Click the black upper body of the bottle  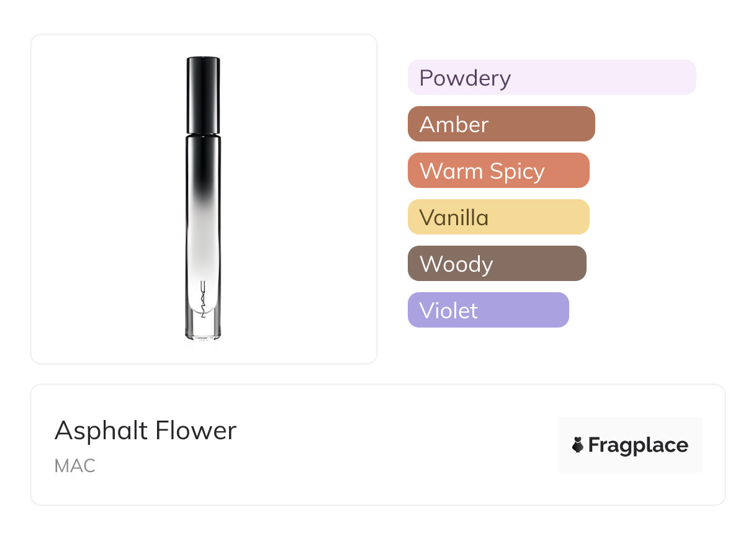pyautogui.click(x=203, y=161)
